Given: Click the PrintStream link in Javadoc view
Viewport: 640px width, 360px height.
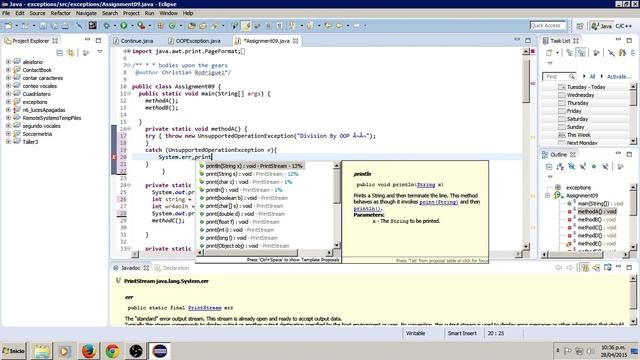Looking at the screenshot, I should (x=204, y=308).
